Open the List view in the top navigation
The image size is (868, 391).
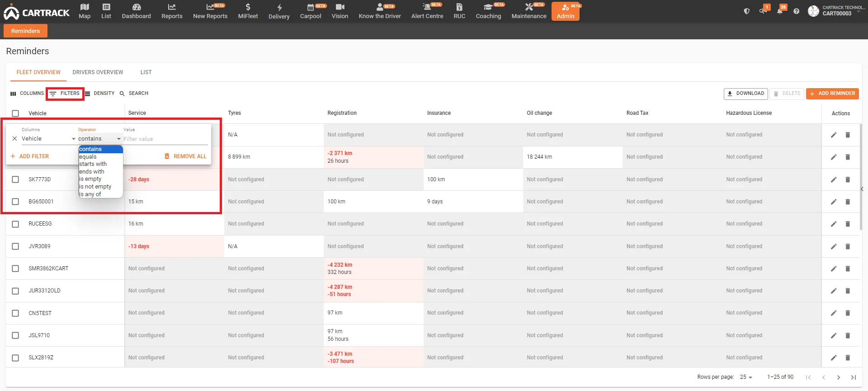[106, 11]
